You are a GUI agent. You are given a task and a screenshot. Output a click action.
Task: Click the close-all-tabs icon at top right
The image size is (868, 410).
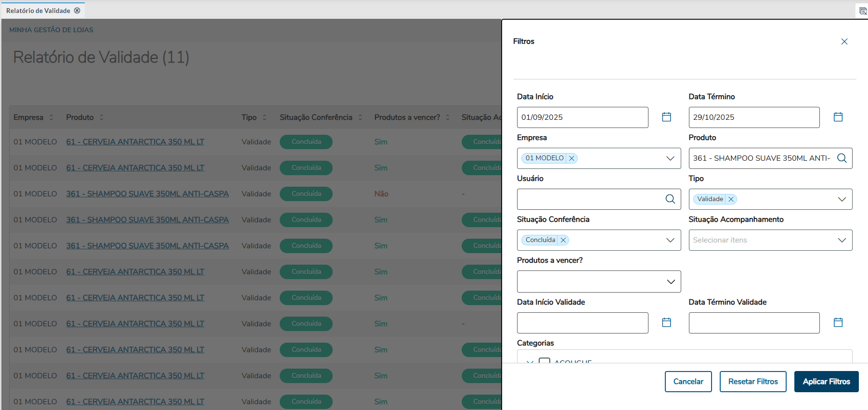pos(863,11)
